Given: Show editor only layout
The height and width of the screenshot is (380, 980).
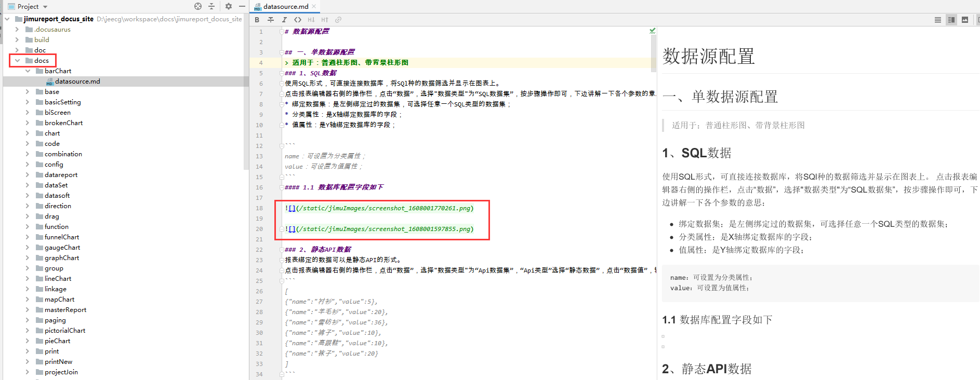Looking at the screenshot, I should point(938,20).
